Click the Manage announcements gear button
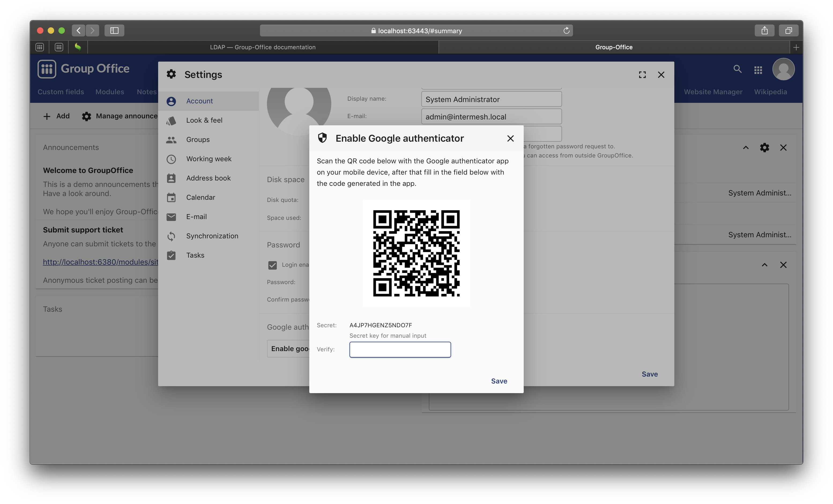 point(120,116)
